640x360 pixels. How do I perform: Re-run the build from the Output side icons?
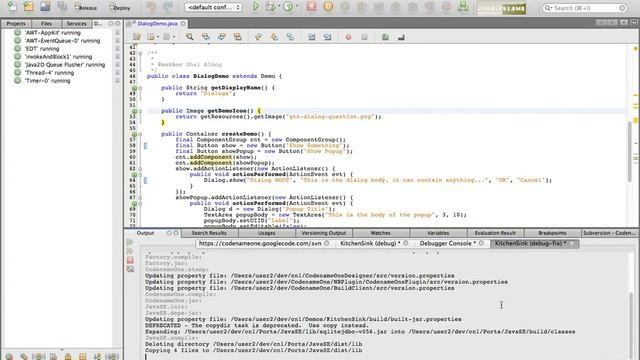130,242
